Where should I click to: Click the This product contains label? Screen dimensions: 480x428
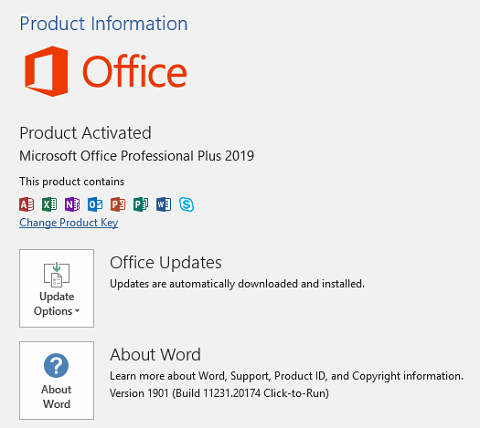point(72,182)
